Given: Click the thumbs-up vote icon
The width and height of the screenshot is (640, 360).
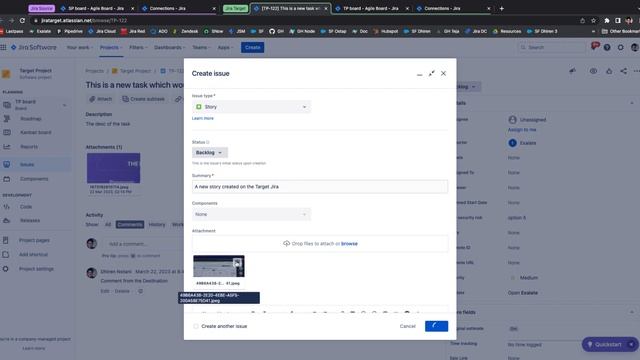Looking at the screenshot, I should click(609, 71).
